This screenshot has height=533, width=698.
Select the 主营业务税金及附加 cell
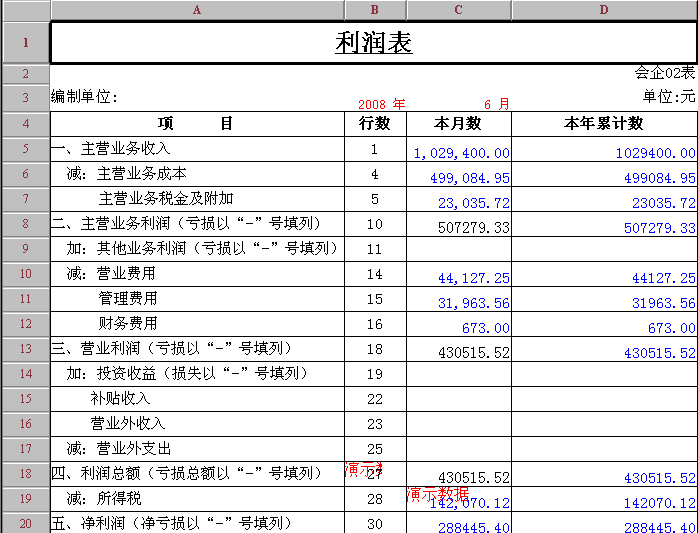[197, 199]
